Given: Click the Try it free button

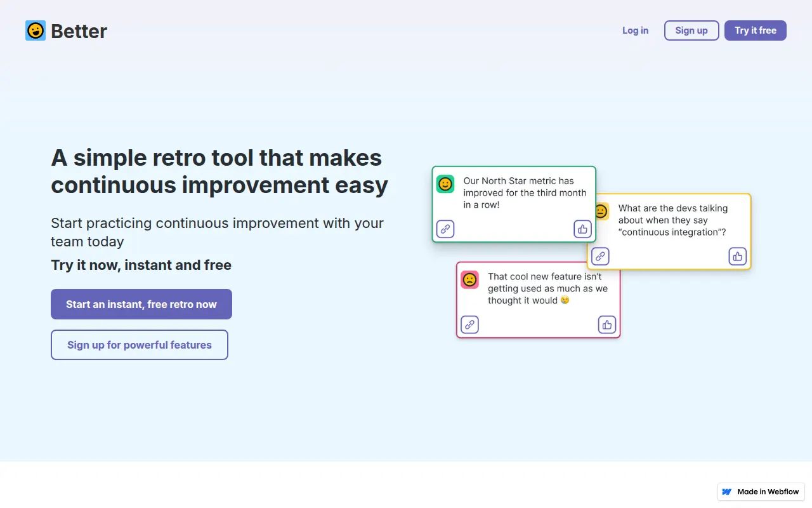Looking at the screenshot, I should (x=756, y=30).
